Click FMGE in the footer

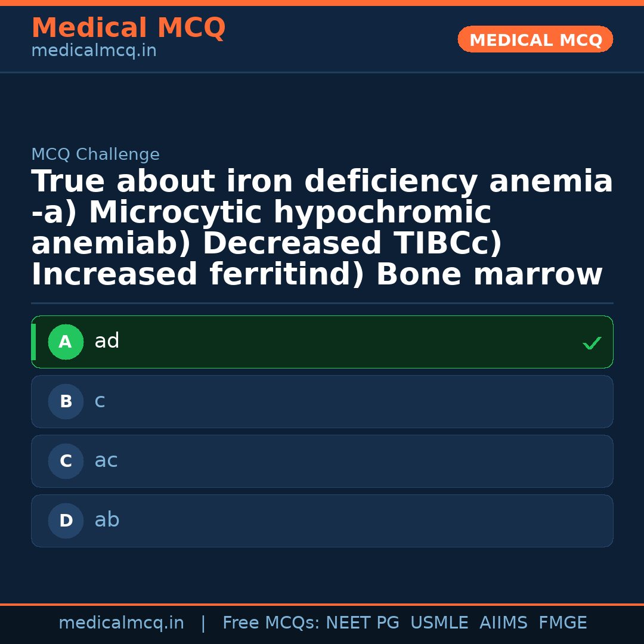pyautogui.click(x=562, y=623)
